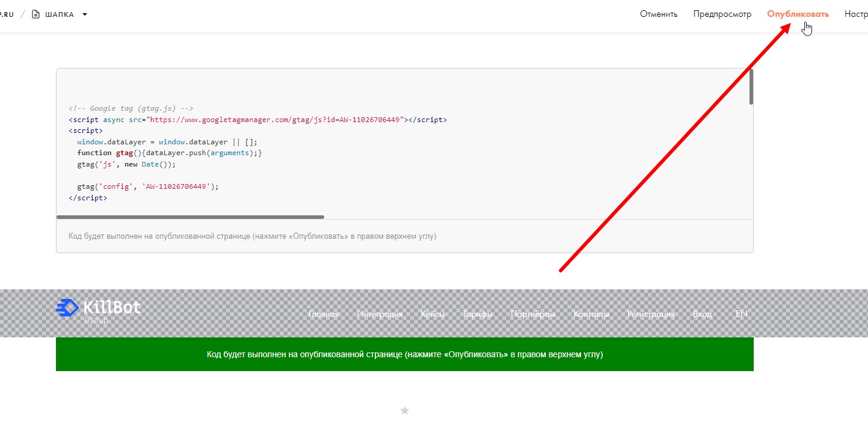Viewport: 868px width, 421px height.
Task: Click the Регистрация link in header
Action: pyautogui.click(x=651, y=314)
